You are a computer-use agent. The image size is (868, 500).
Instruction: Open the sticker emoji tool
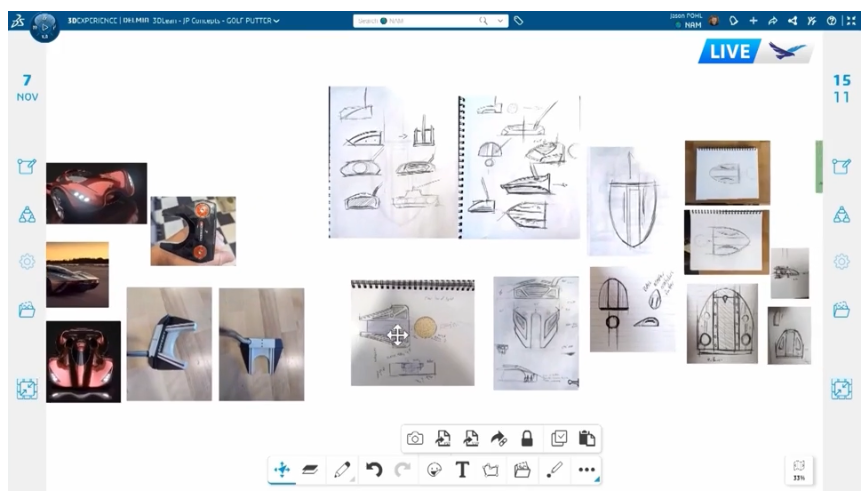435,470
